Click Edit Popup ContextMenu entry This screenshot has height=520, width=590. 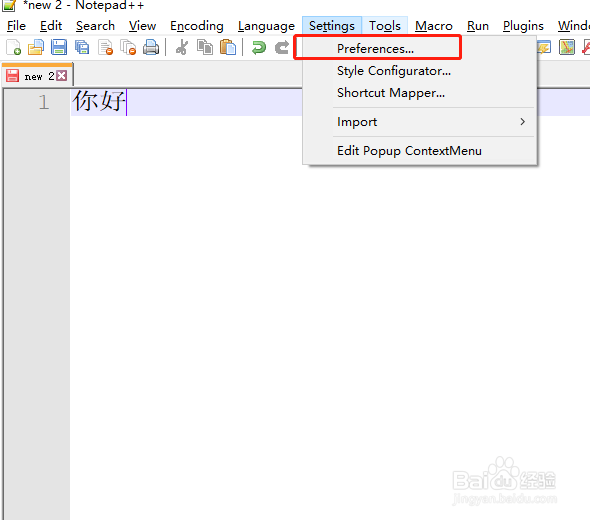pos(420,151)
